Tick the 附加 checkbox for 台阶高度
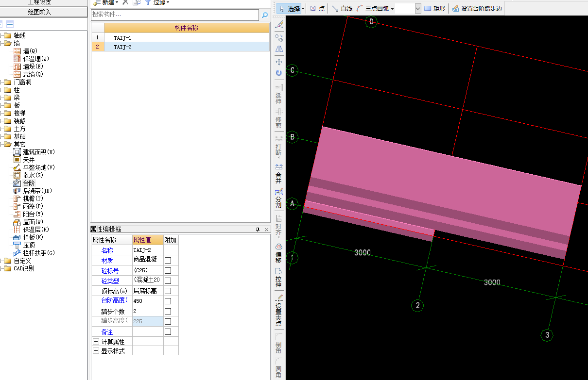Image resolution: width=588 pixels, height=380 pixels. tap(168, 301)
